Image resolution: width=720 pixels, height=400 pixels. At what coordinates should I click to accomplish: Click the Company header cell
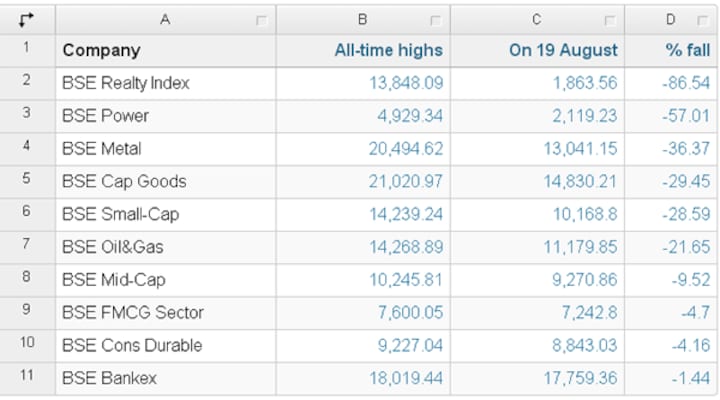pyautogui.click(x=166, y=51)
